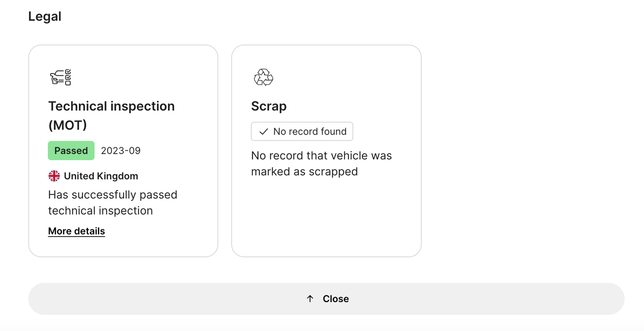Click the United Kingdom flag icon
644x331 pixels.
pyautogui.click(x=54, y=176)
